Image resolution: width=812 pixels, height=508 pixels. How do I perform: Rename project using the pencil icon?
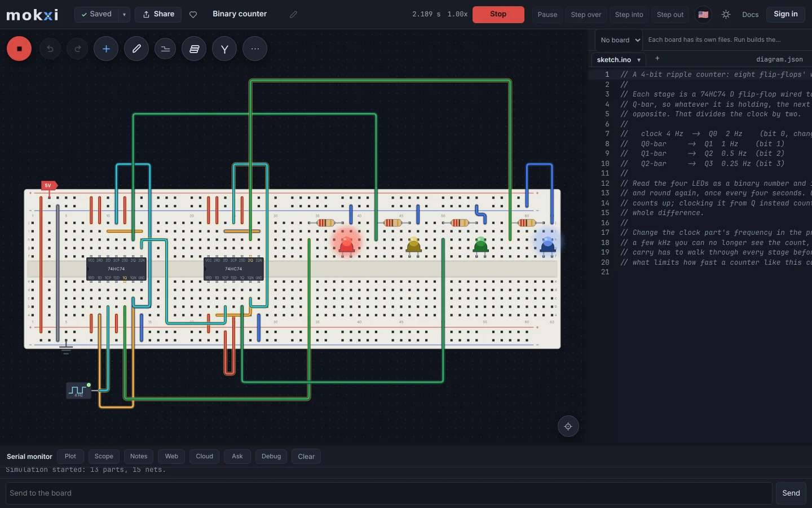click(293, 15)
